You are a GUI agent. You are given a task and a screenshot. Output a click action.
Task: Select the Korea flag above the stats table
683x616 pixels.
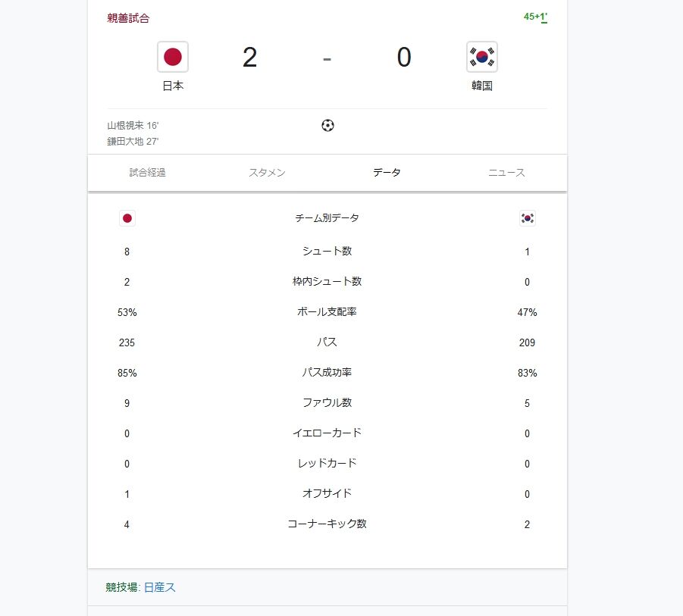click(x=527, y=218)
